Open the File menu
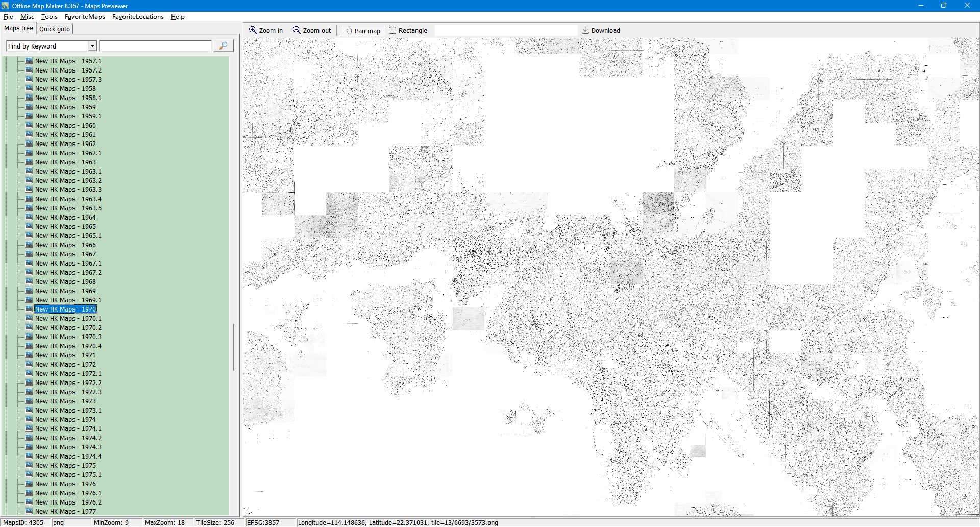The height and width of the screenshot is (527, 980). (8, 17)
